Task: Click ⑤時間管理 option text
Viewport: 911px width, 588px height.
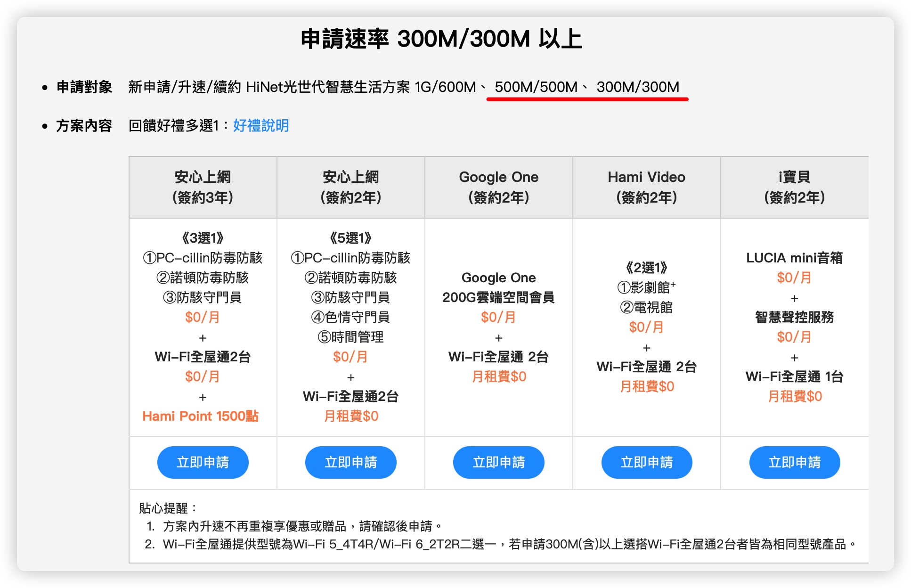Action: click(350, 337)
